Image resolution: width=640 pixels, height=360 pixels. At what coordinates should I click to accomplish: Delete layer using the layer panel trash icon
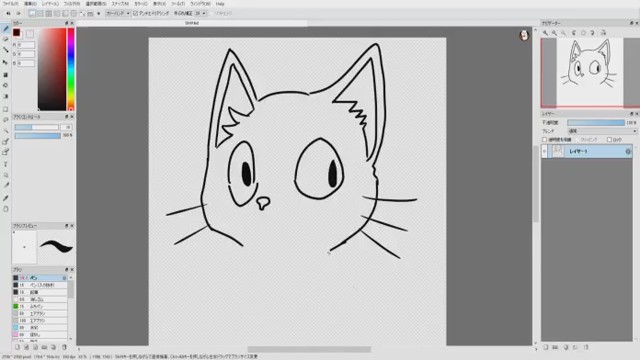coord(586,347)
